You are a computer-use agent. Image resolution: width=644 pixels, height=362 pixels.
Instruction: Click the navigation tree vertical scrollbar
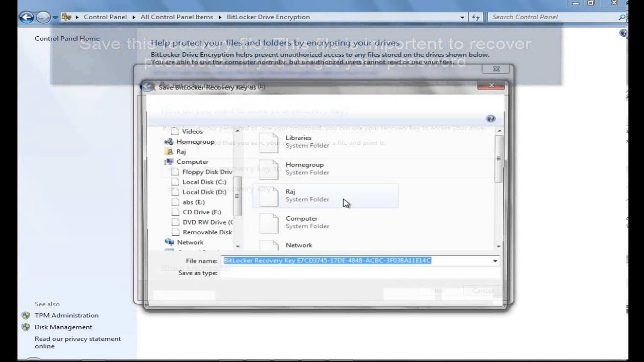tap(238, 196)
